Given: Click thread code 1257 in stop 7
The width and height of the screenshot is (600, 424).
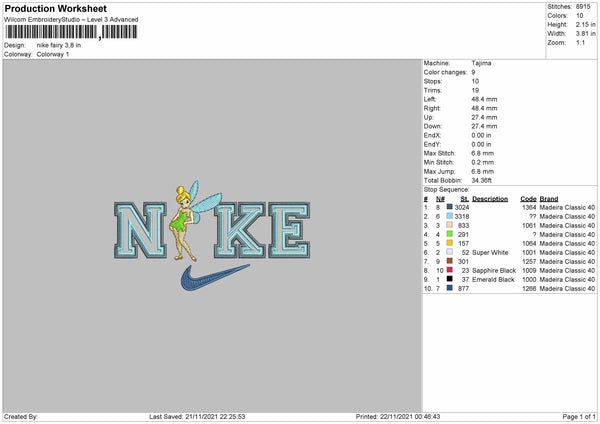Looking at the screenshot, I should pos(529,261).
